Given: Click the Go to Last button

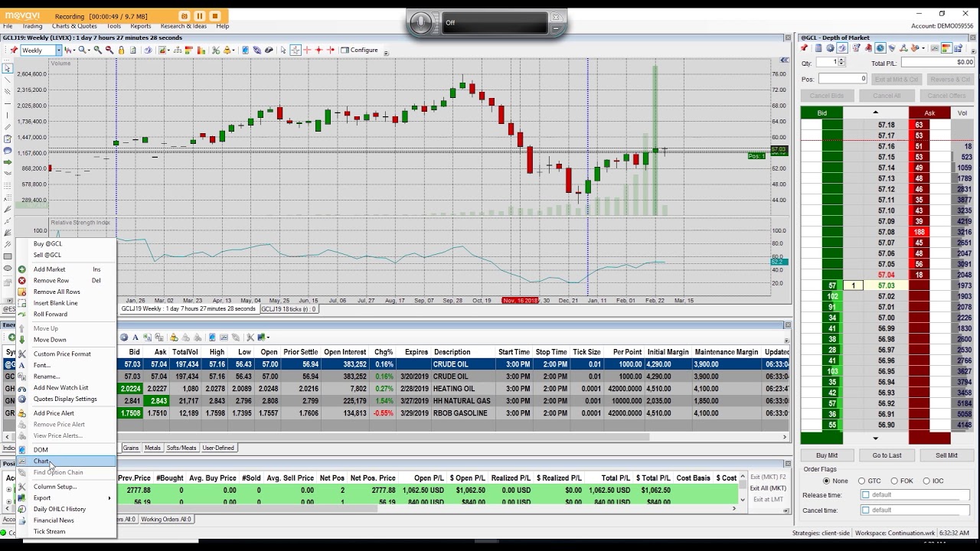Looking at the screenshot, I should 887,455.
